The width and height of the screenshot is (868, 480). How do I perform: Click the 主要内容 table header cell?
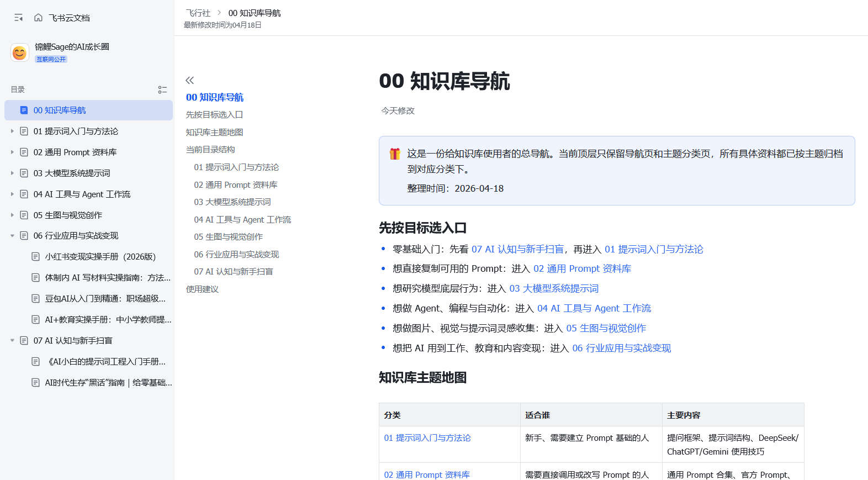pos(733,415)
